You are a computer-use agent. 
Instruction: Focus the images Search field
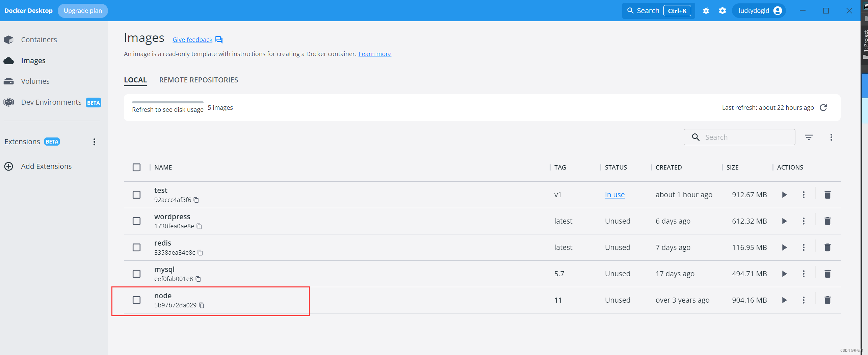click(739, 137)
